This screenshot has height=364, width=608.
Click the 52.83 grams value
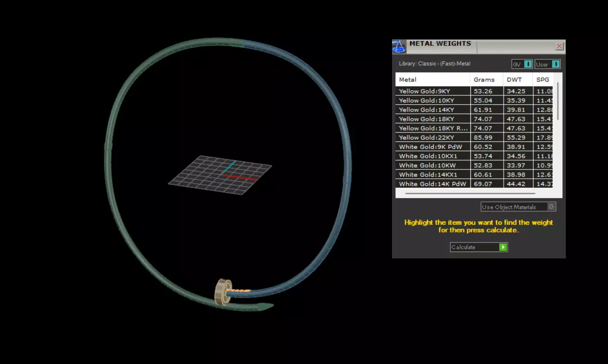(483, 165)
